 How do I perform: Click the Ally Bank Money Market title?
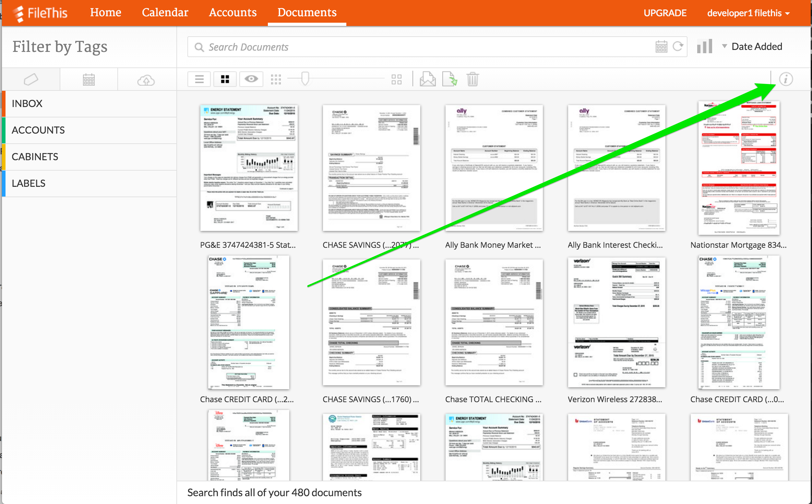(493, 245)
